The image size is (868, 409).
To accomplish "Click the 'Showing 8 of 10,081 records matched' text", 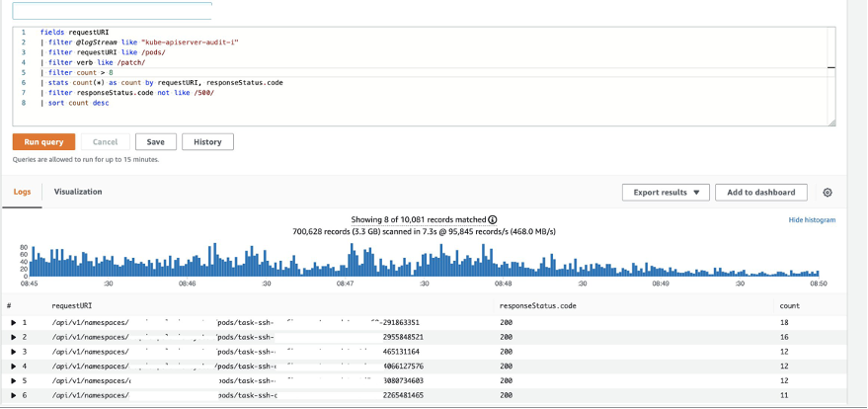I will (x=419, y=219).
